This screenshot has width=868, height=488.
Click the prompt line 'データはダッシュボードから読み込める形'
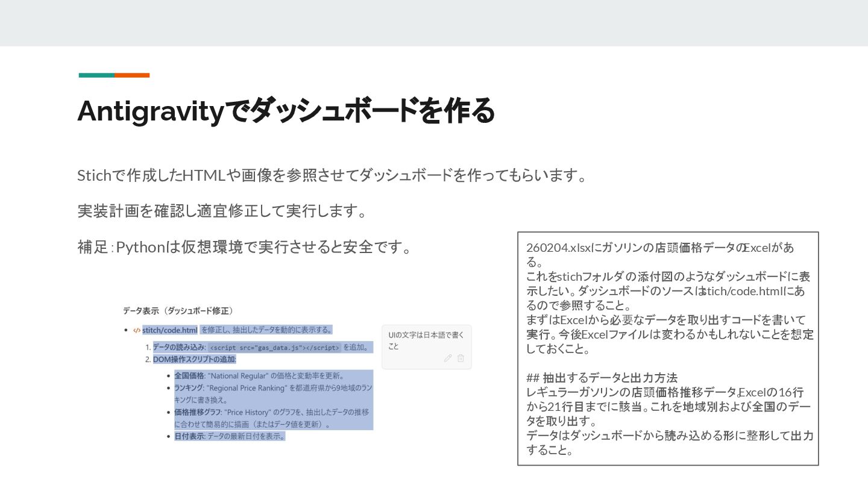pyautogui.click(x=670, y=443)
